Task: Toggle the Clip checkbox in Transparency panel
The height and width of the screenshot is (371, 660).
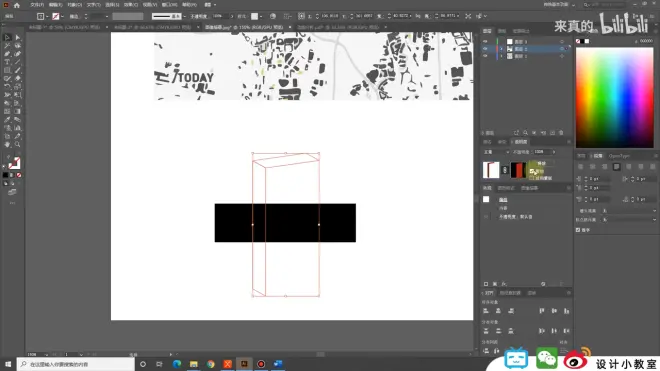Action: pyautogui.click(x=532, y=171)
